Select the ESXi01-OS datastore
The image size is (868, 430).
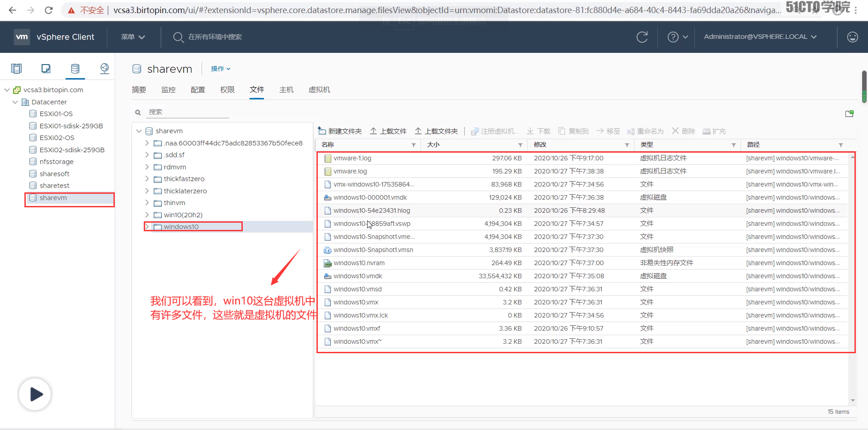tap(56, 114)
